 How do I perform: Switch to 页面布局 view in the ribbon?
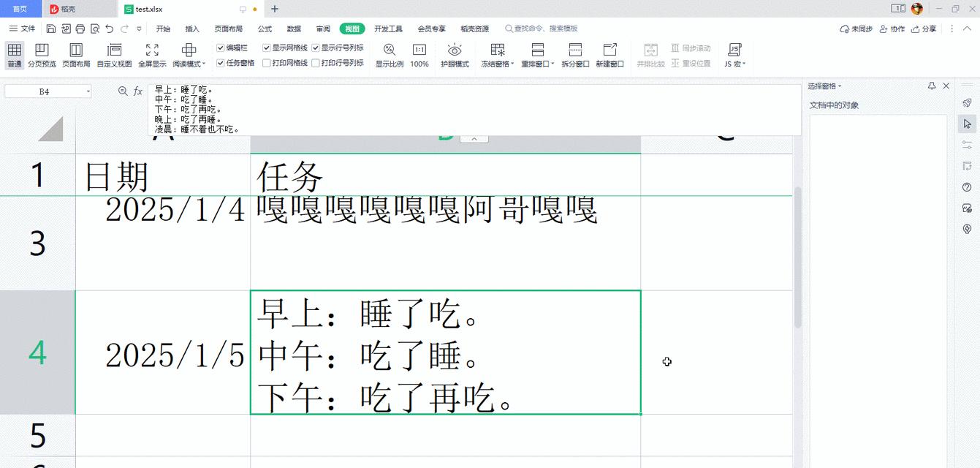[76, 55]
